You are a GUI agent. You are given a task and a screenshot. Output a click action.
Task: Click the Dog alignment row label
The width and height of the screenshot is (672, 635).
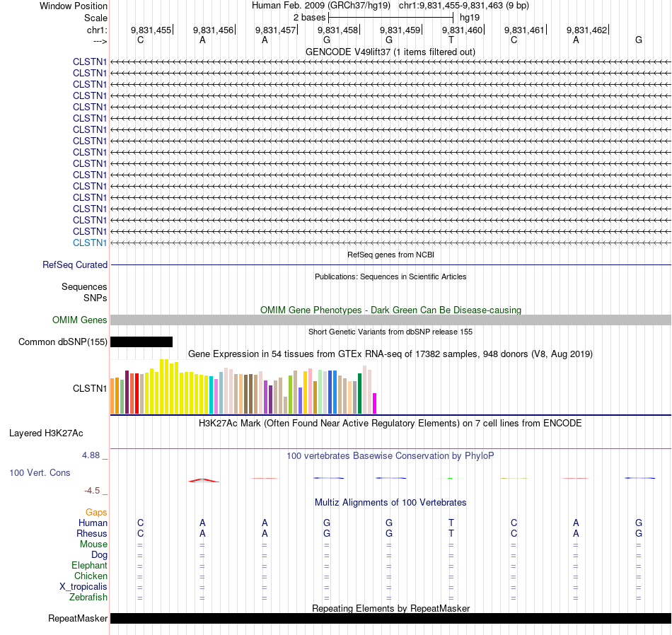tap(99, 555)
